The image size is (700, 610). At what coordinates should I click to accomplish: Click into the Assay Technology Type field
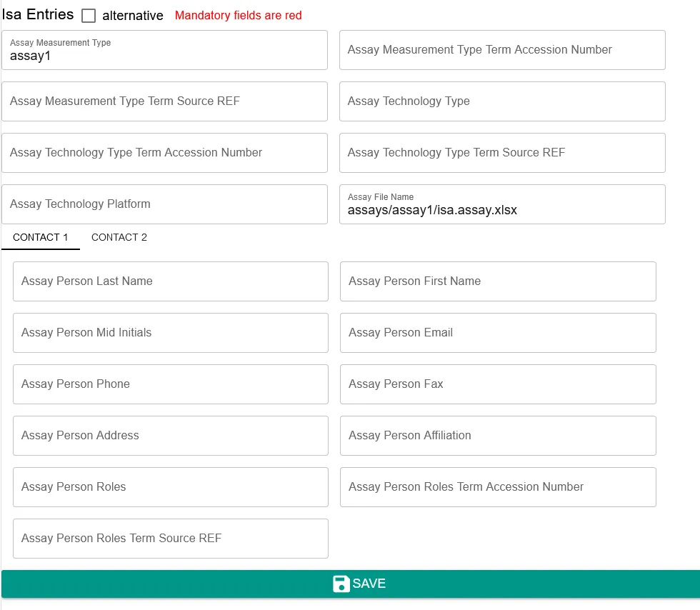click(501, 101)
